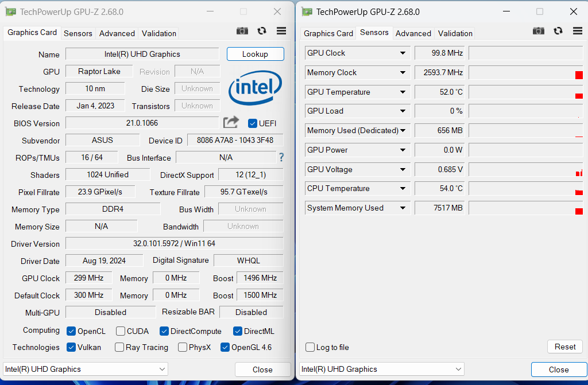Click Close button in Sensors window

tap(559, 370)
